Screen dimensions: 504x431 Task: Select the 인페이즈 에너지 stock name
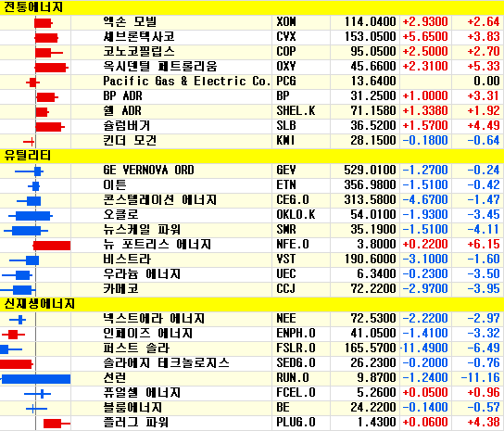(148, 334)
